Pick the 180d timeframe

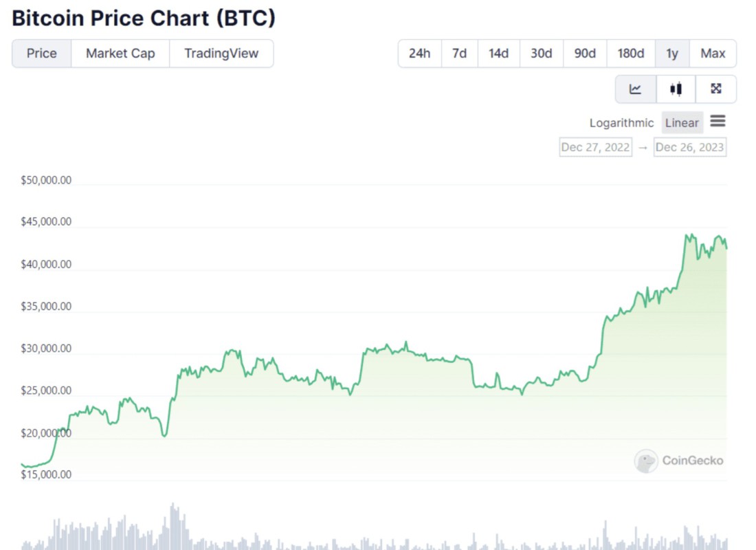[x=630, y=53]
